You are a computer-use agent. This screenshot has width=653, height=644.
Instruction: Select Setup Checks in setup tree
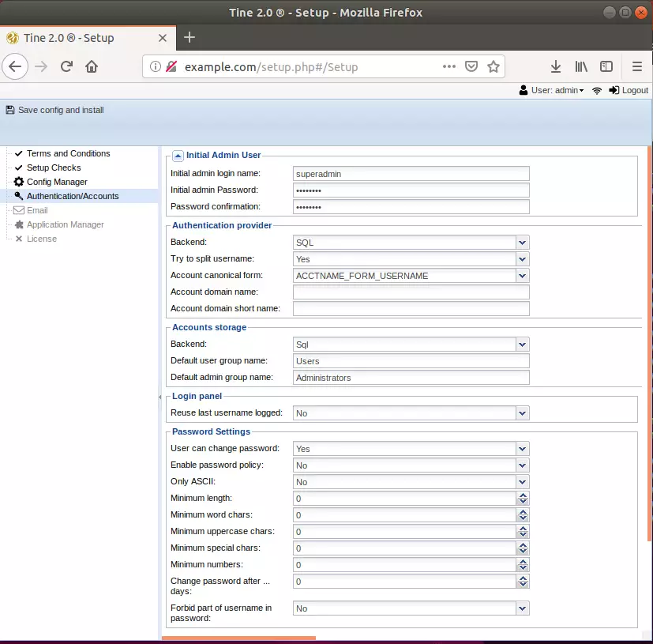(x=54, y=168)
